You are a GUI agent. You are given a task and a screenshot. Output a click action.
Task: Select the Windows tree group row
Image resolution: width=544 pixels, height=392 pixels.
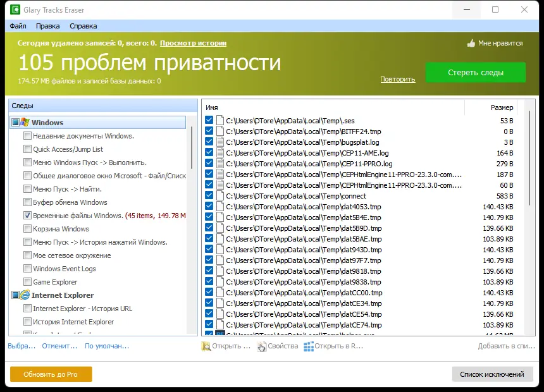[x=98, y=123]
